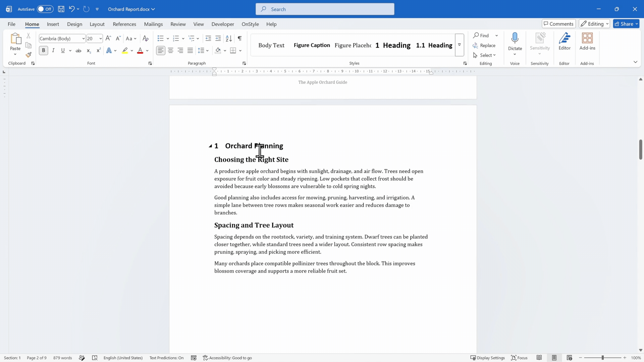This screenshot has width=644, height=362.
Task: Apply subscript formatting
Action: tap(89, 51)
